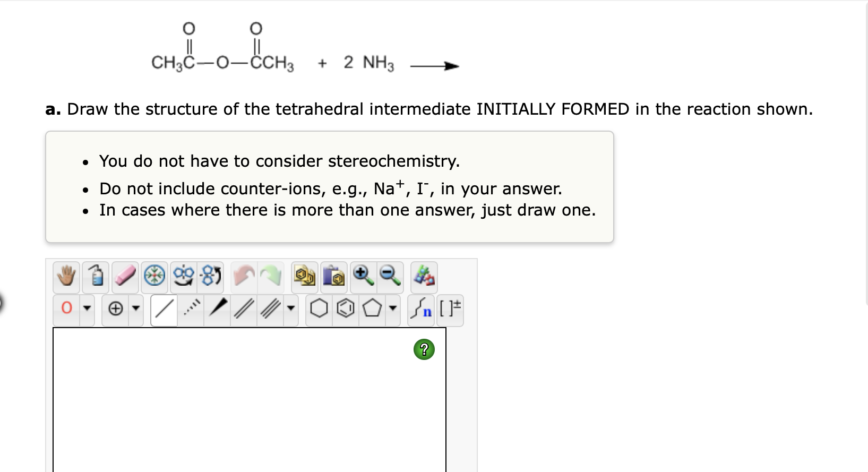This screenshot has height=472, width=868.
Task: Click the 3D structure cleanup icon
Action: pos(424,277)
